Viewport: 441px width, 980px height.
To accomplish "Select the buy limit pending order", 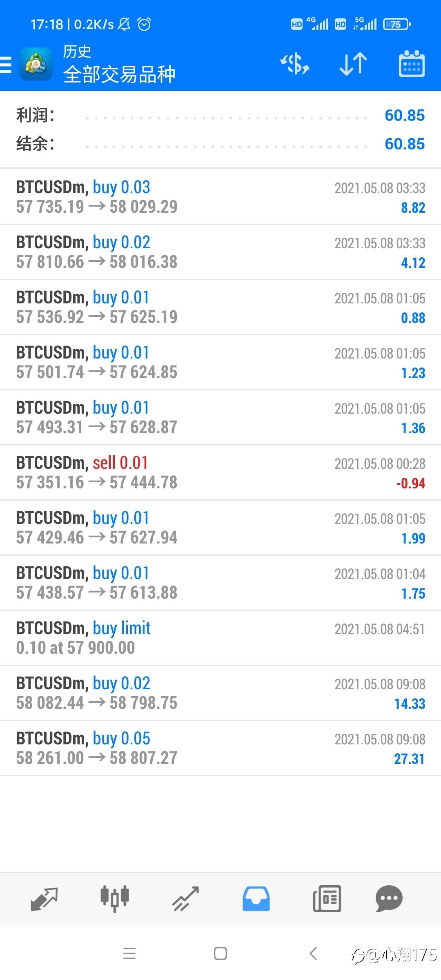I will coord(220,638).
